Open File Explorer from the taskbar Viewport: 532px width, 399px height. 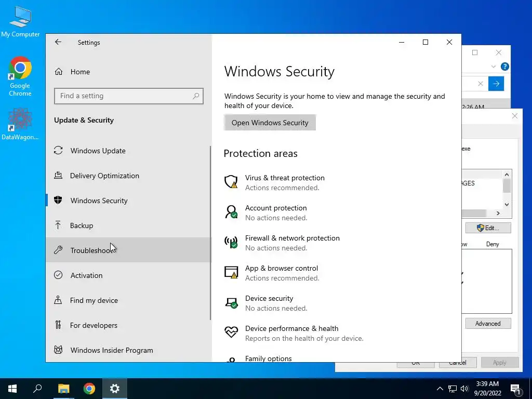click(x=63, y=389)
